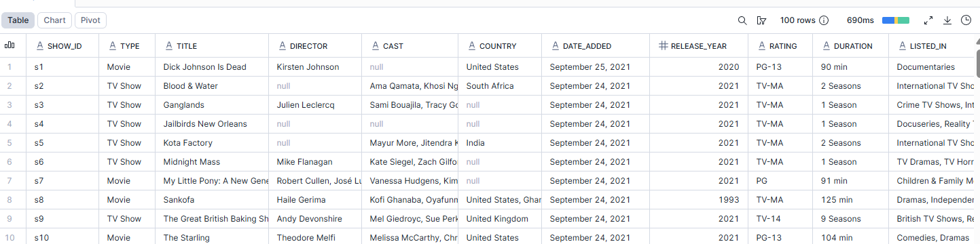Switch to the Pivot view
The image size is (980, 244).
click(x=90, y=20)
